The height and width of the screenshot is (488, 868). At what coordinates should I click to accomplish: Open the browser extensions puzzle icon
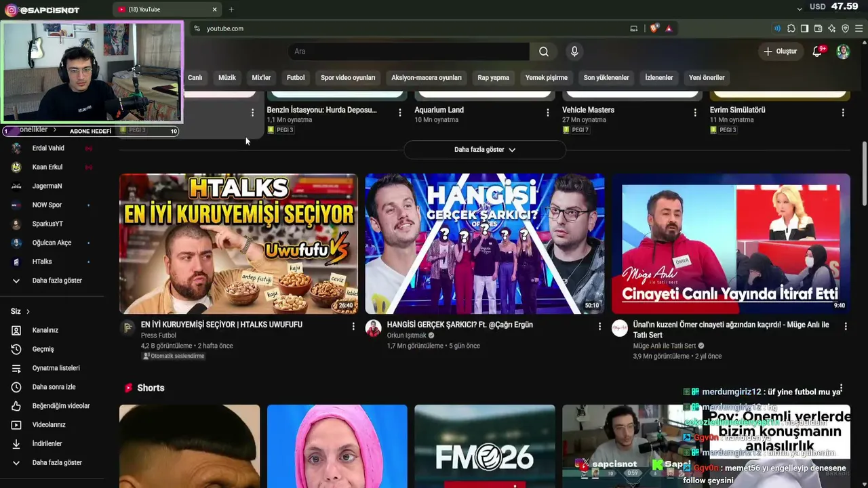point(791,28)
